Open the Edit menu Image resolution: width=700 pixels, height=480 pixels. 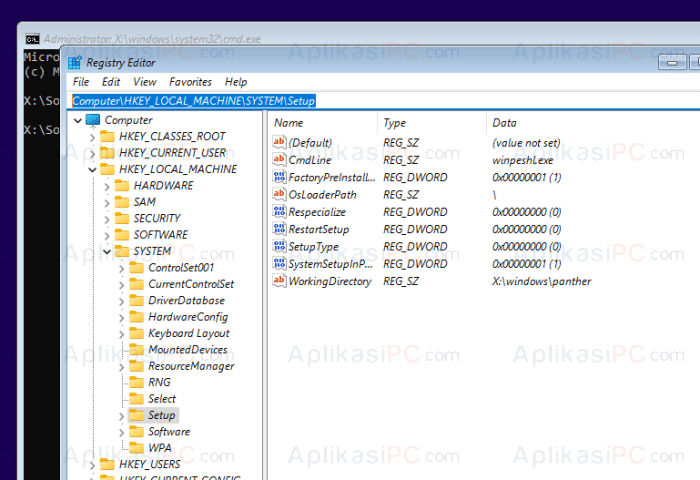(111, 82)
